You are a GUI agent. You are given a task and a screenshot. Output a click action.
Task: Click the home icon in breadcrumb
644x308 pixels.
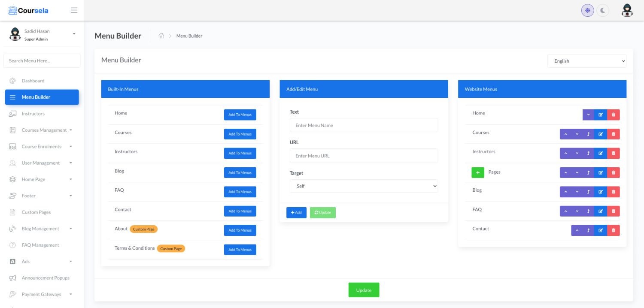click(161, 36)
